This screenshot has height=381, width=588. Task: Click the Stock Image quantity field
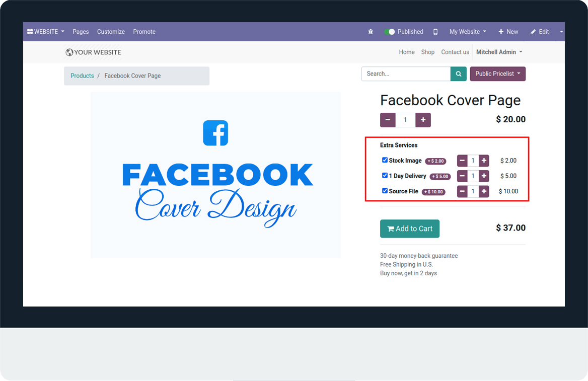473,161
